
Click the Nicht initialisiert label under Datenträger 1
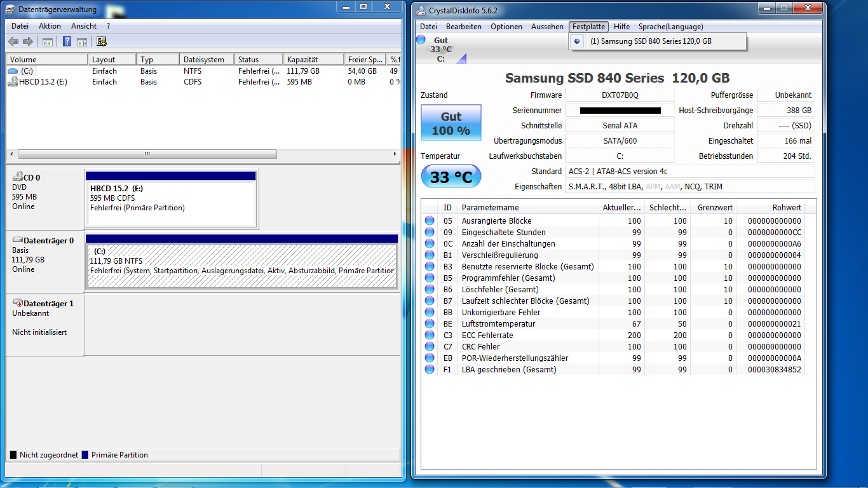click(39, 332)
